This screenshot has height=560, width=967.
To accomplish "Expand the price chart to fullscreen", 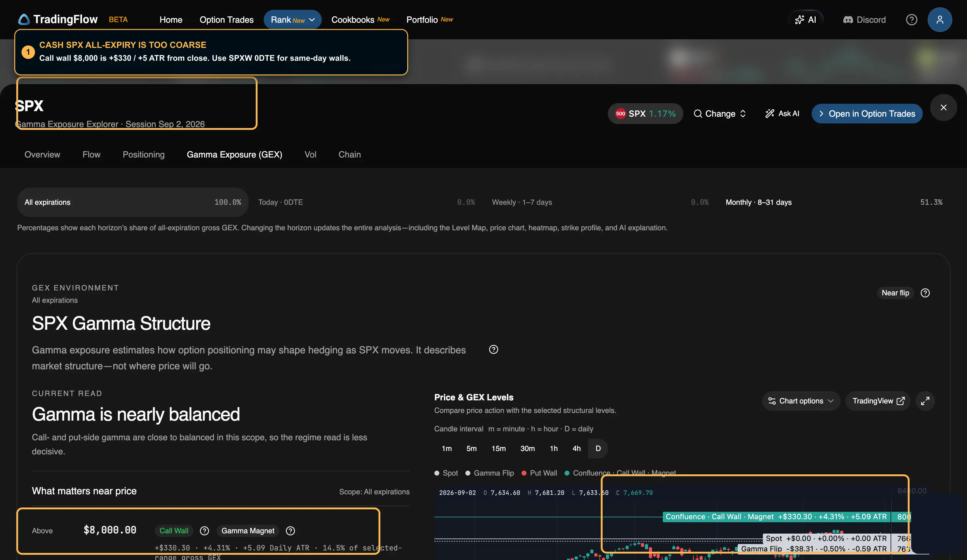I will tap(925, 401).
